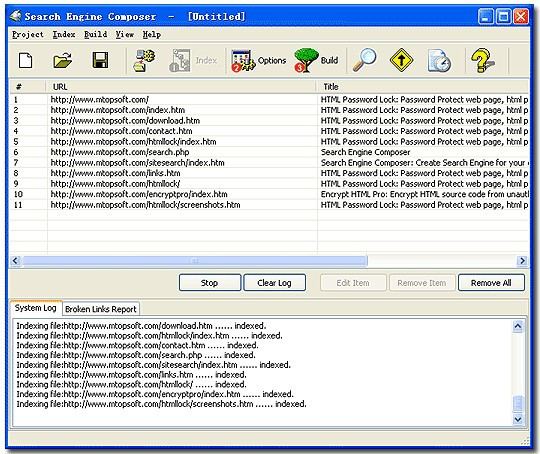
Task: Open a project using the folder icon
Action: point(63,60)
